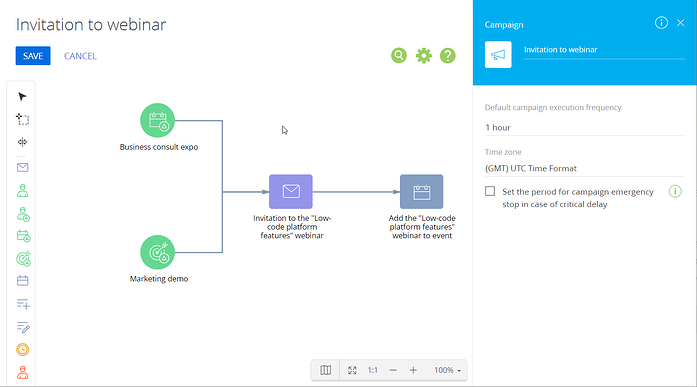697x387 pixels.
Task: Show emergency stop info tooltip icon
Action: (675, 192)
